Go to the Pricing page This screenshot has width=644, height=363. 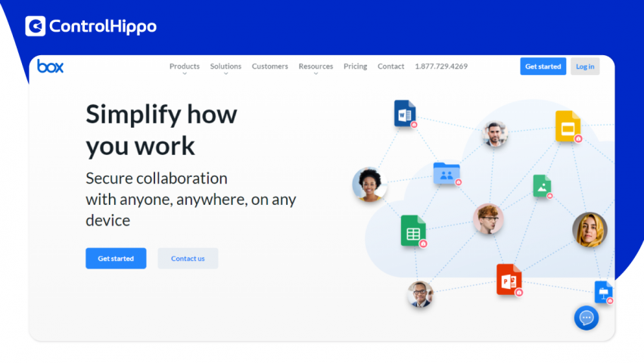pos(355,67)
